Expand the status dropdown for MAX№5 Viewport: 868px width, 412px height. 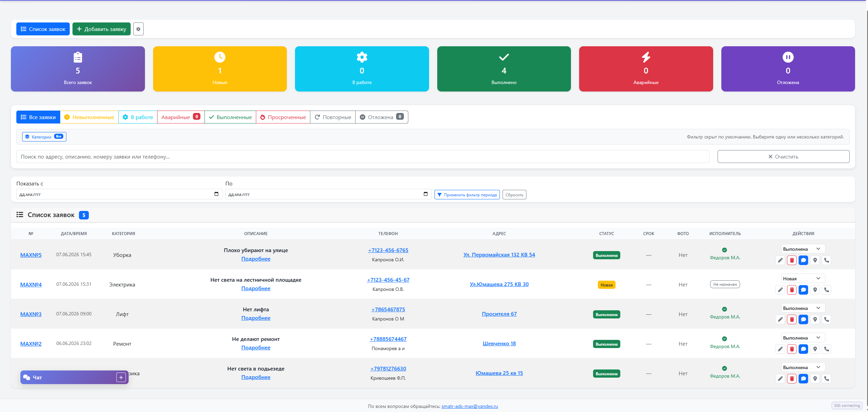tap(803, 249)
